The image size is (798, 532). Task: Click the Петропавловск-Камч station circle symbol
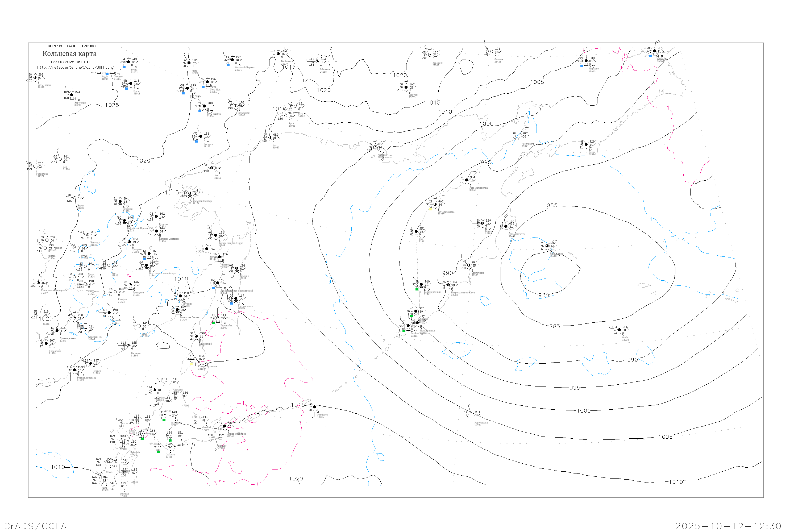point(448,285)
